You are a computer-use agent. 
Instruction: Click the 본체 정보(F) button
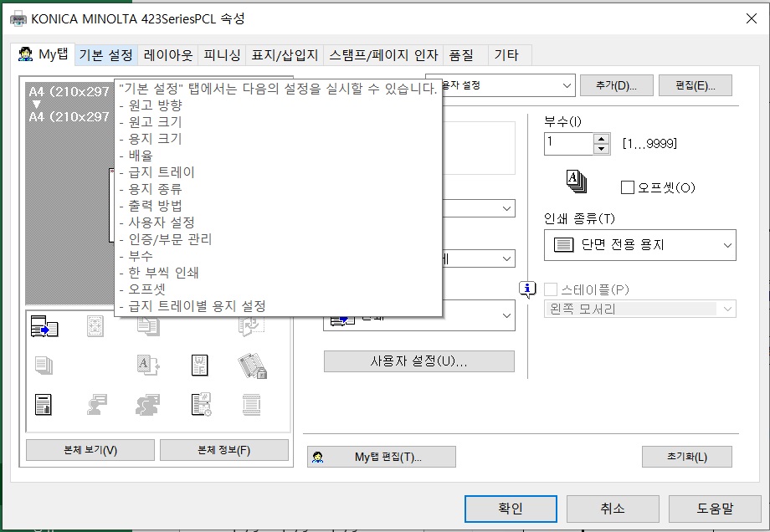point(224,450)
